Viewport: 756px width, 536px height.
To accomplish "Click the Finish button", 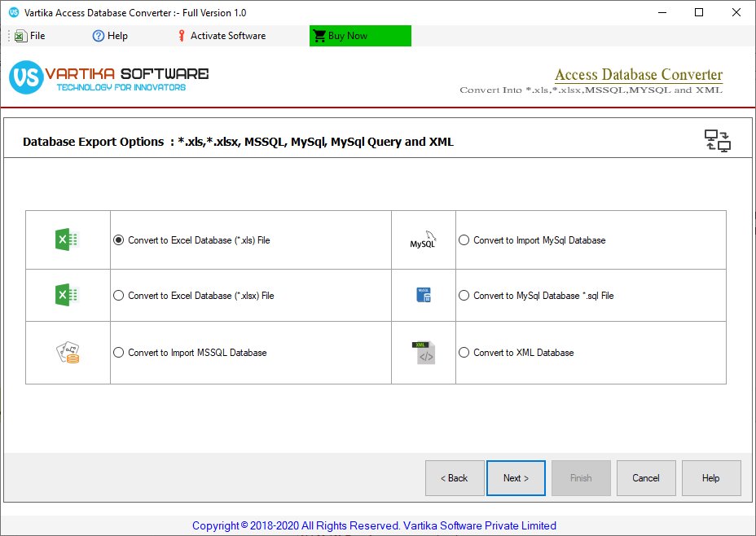I will (x=581, y=478).
